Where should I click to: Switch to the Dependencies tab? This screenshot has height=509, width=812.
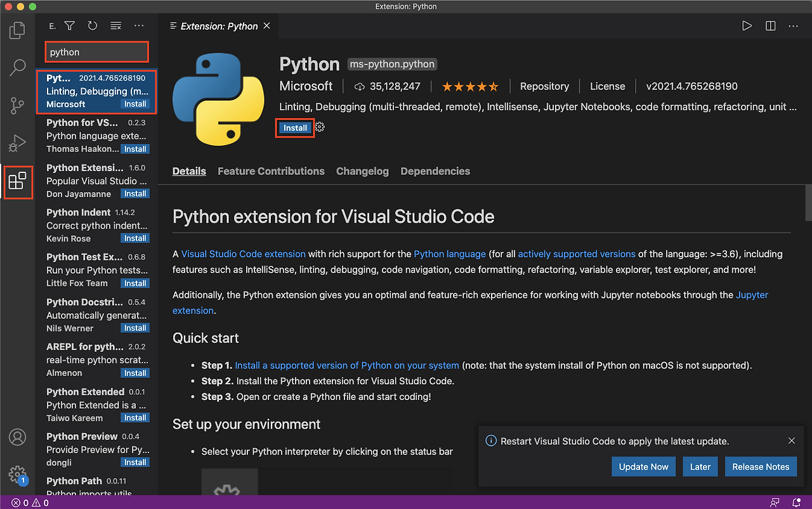pos(435,171)
